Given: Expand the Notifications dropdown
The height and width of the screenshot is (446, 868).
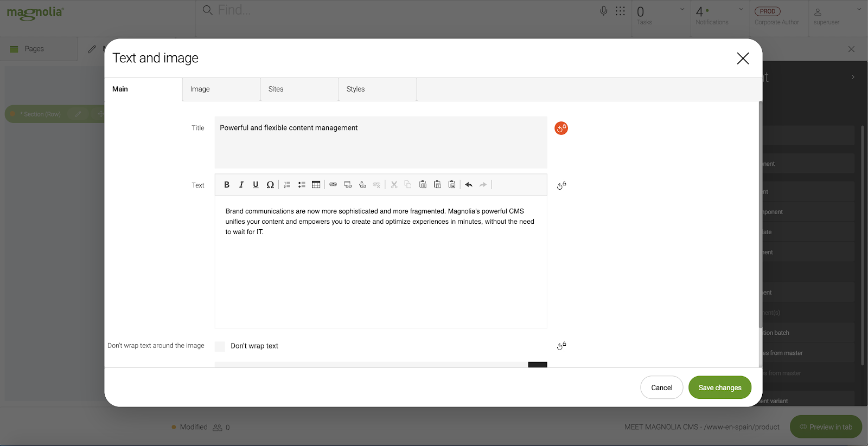Looking at the screenshot, I should pos(741,9).
